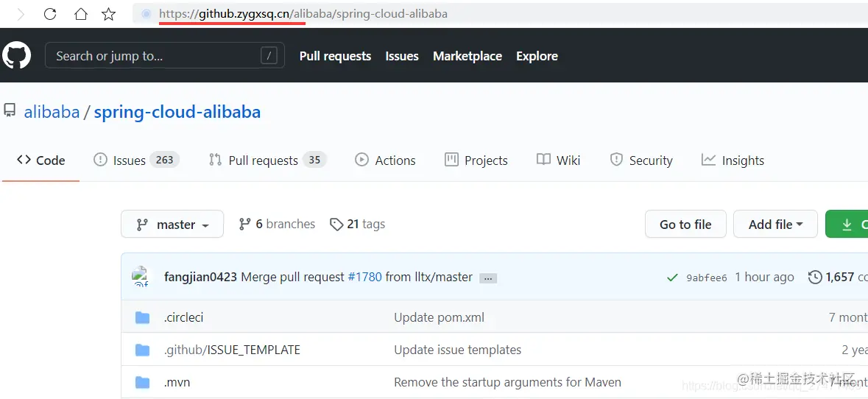Switch to the Actions tab
The image size is (868, 399).
point(385,160)
